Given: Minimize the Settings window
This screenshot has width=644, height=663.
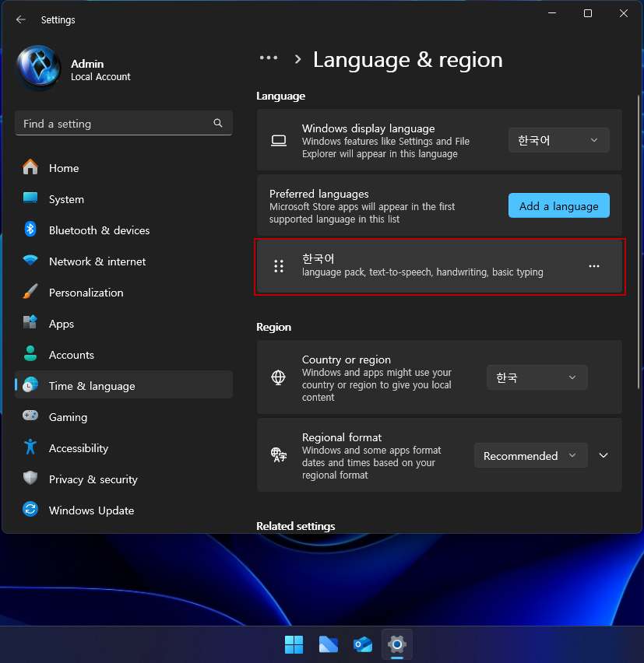Looking at the screenshot, I should click(x=552, y=13).
